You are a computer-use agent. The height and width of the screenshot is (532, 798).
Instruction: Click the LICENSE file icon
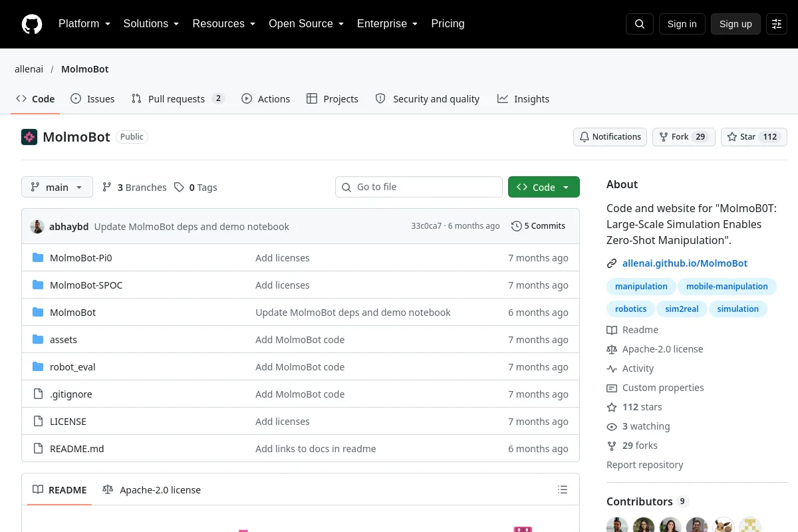[x=38, y=422]
